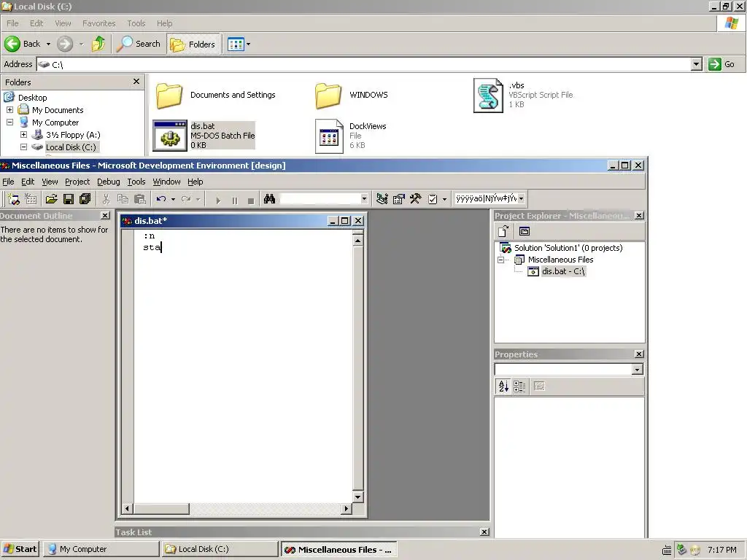The image size is (747, 560).
Task: Select the WINDOWS folder icon
Action: tap(328, 96)
